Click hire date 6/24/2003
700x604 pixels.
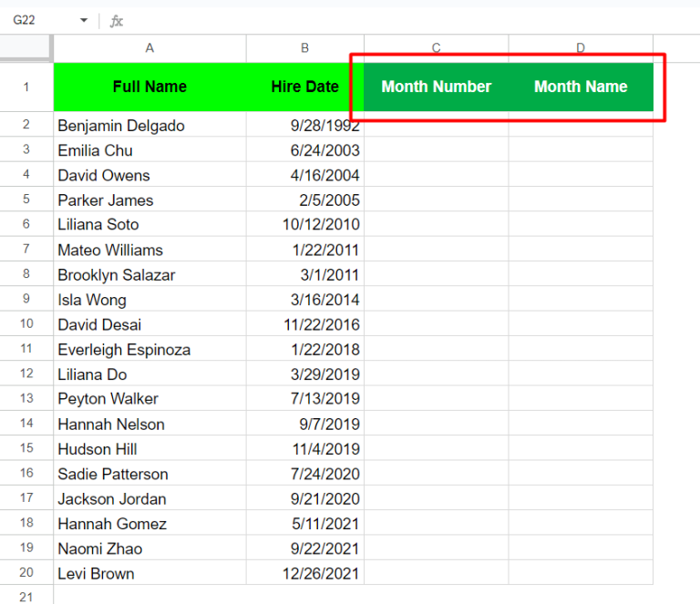point(305,149)
